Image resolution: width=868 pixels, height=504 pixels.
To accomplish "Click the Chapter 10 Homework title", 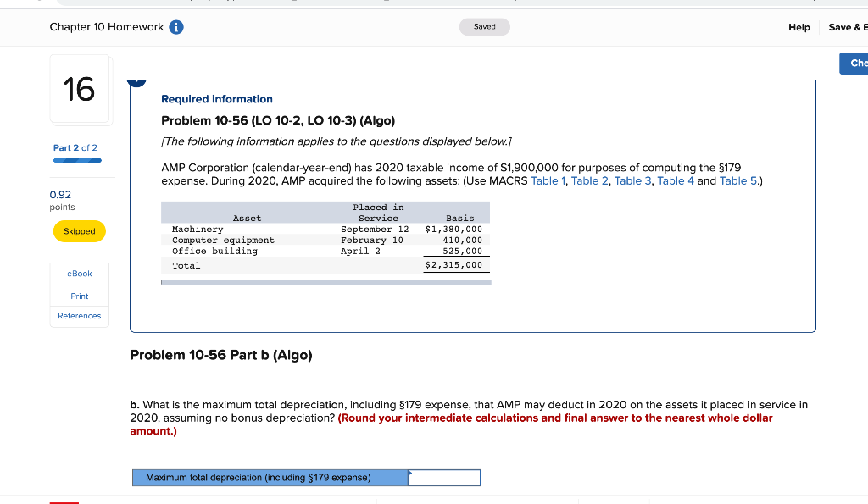I will 106,27.
